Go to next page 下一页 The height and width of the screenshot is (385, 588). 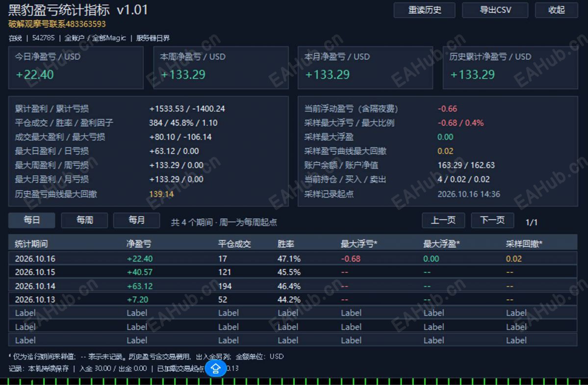(492, 220)
